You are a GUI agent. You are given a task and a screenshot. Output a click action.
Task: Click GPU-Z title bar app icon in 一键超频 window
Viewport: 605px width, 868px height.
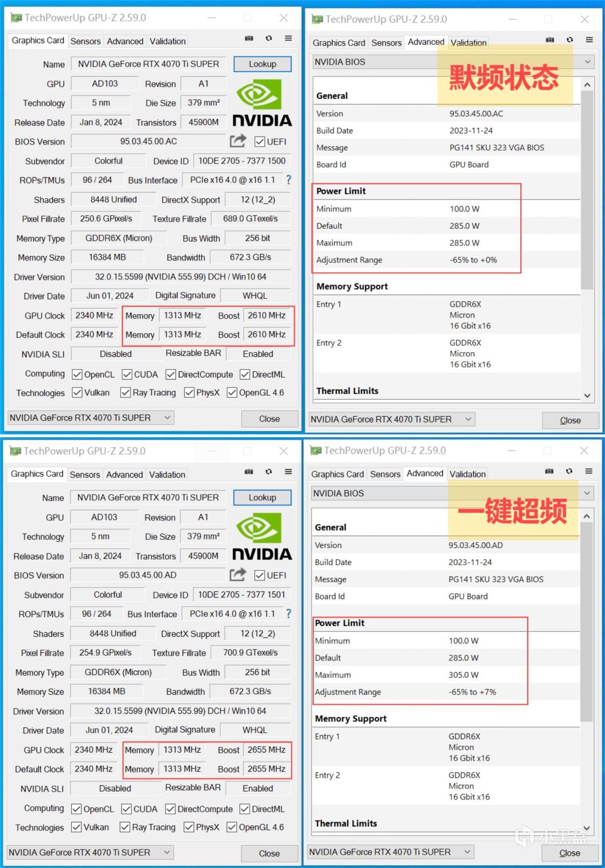[316, 451]
